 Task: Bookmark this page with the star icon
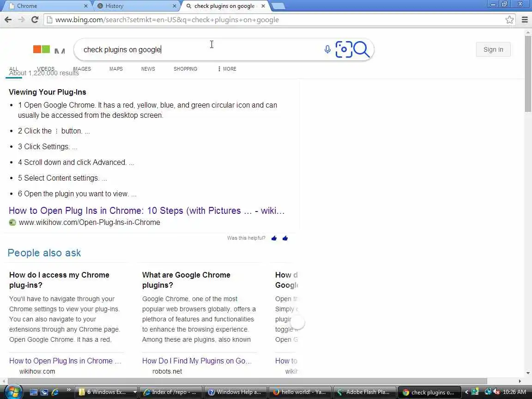pyautogui.click(x=509, y=20)
